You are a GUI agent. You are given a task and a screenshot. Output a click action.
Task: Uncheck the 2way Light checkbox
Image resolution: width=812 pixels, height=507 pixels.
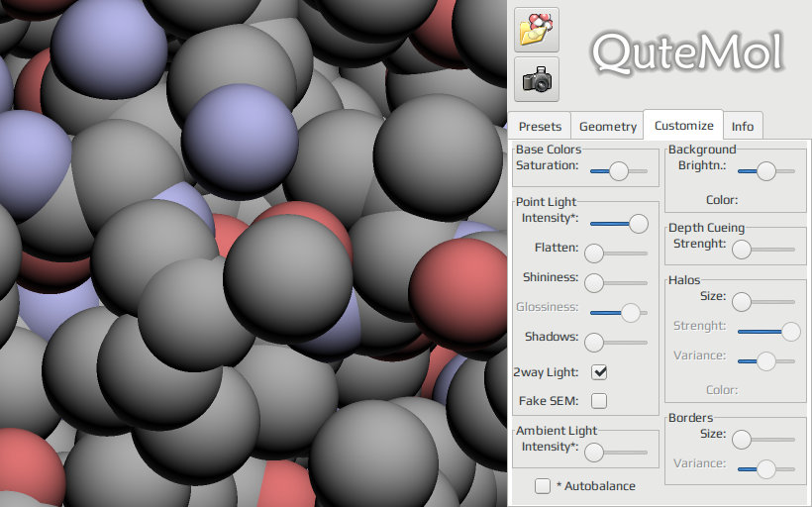click(599, 372)
